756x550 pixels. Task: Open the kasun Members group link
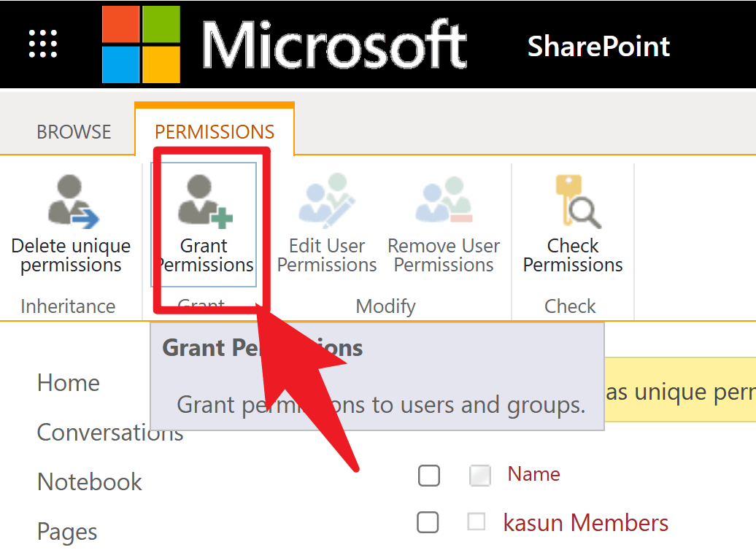point(586,522)
